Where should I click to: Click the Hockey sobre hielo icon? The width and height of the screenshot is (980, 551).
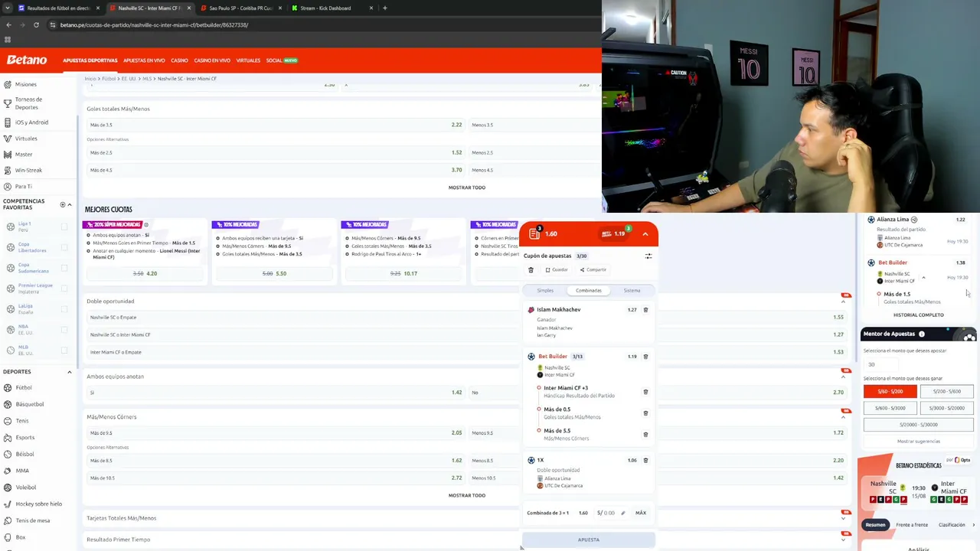(7, 504)
